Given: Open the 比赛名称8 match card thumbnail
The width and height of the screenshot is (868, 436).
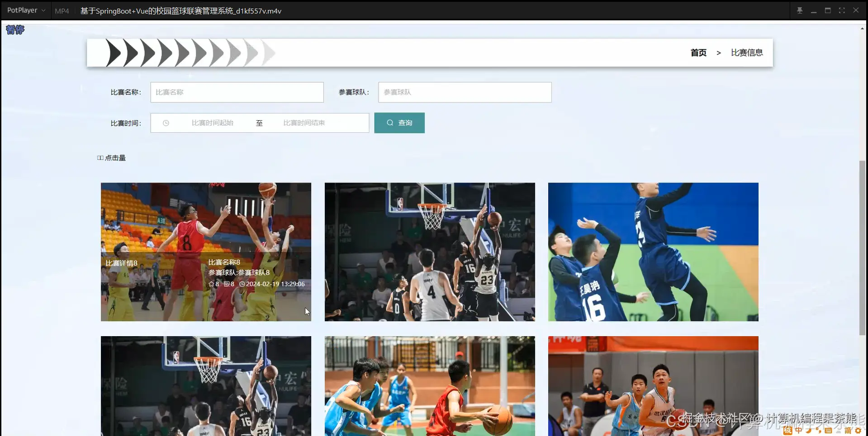Looking at the screenshot, I should pyautogui.click(x=206, y=252).
